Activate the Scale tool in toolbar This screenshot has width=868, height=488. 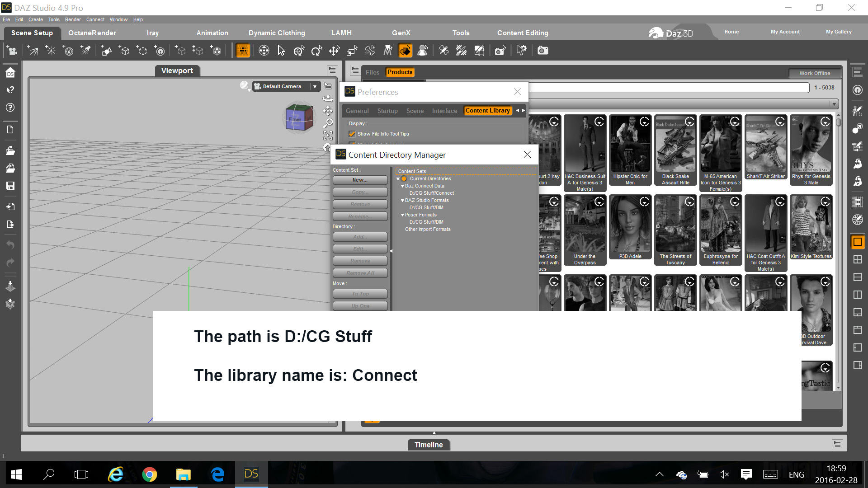352,51
